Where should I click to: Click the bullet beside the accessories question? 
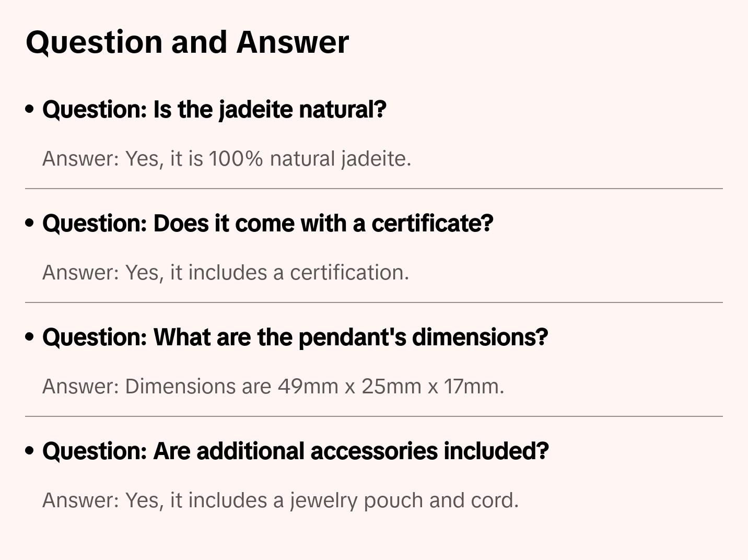30,451
